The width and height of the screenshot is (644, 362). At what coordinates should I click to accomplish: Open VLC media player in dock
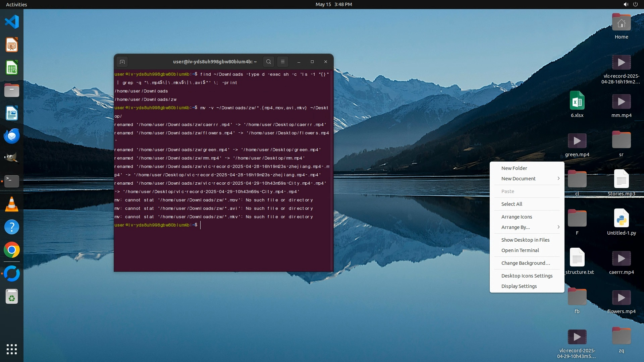click(12, 204)
